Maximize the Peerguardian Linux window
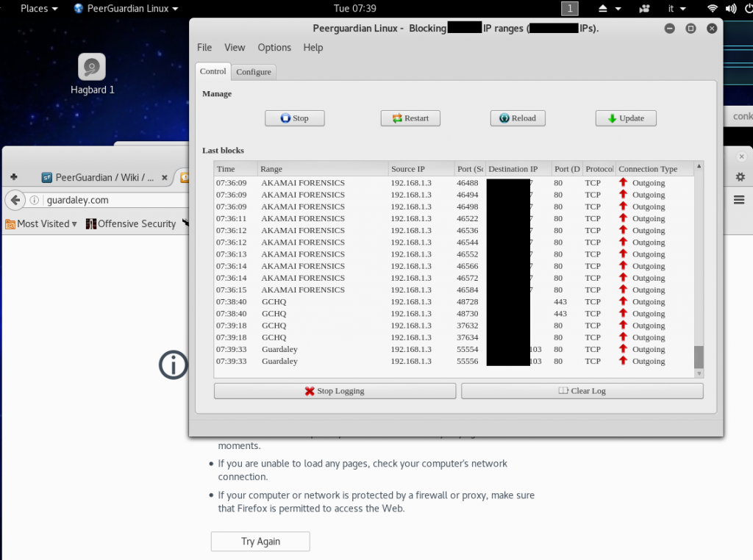The width and height of the screenshot is (753, 560). pyautogui.click(x=690, y=29)
